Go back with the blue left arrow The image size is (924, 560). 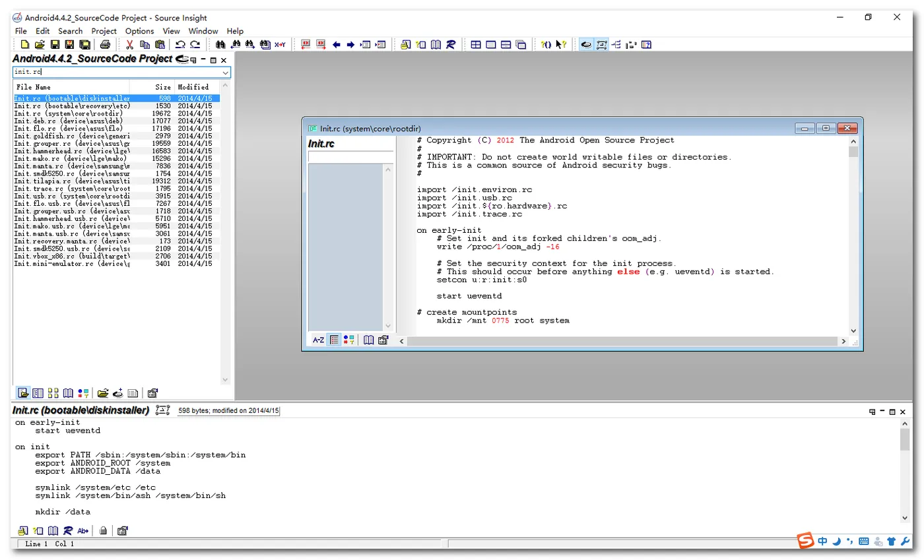[x=337, y=45]
